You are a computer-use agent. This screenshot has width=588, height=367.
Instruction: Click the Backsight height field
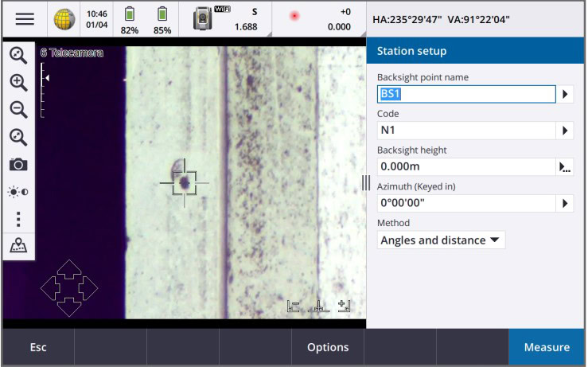coord(466,167)
